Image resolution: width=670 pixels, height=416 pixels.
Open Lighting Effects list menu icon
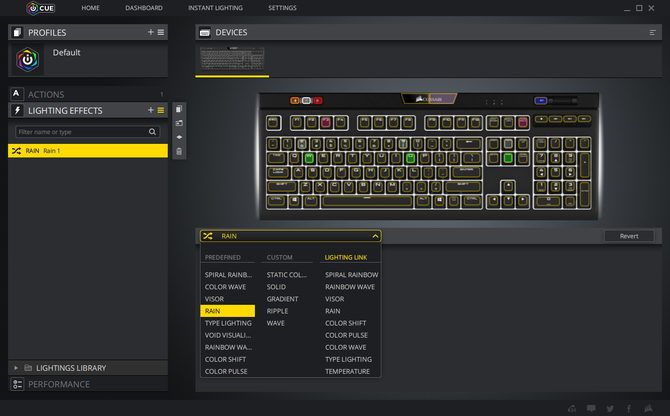(161, 110)
